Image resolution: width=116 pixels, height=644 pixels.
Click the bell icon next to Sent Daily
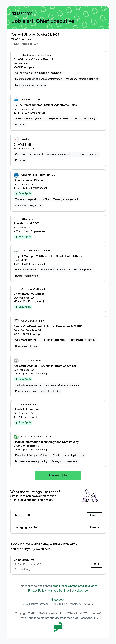point(15,569)
